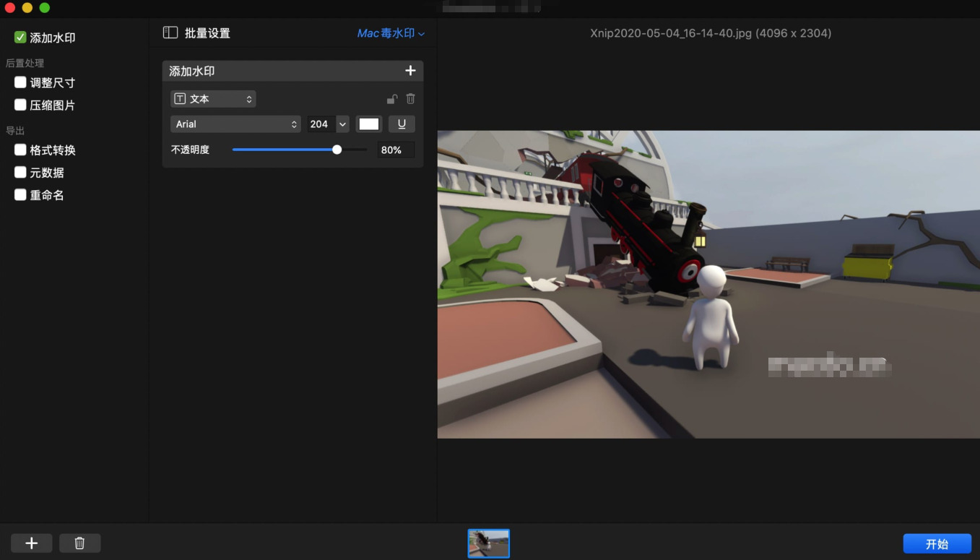Click the 80% opacity value field
Image resolution: width=980 pixels, height=560 pixels.
pos(396,150)
